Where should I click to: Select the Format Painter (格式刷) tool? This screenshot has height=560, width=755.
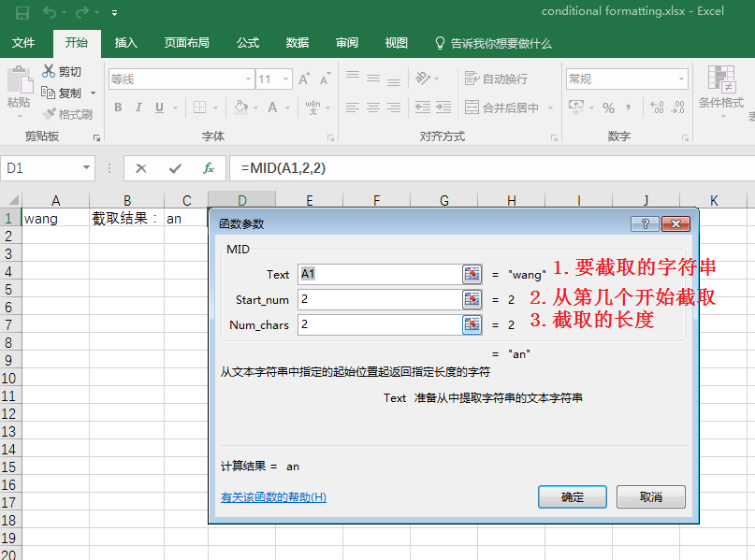click(67, 114)
